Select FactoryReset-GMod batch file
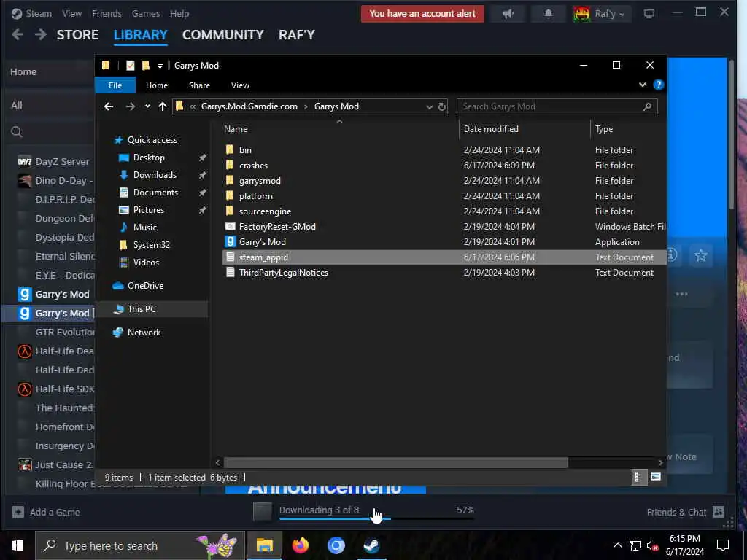Viewport: 747px width, 560px height. click(277, 227)
